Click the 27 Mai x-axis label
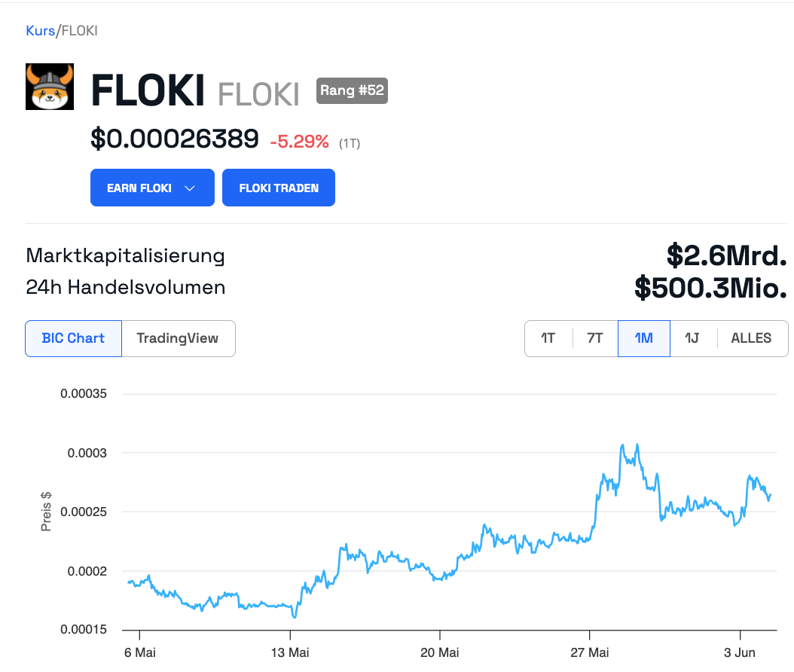 click(x=590, y=652)
